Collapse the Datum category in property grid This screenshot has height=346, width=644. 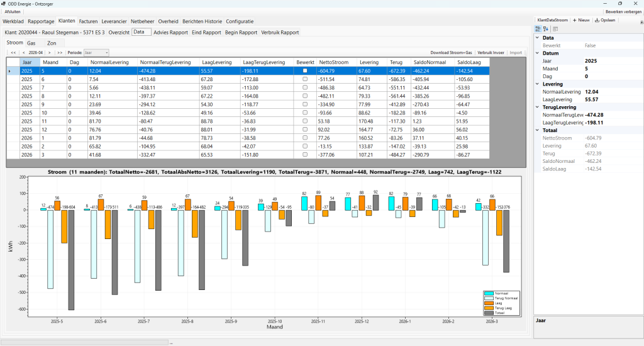[x=537, y=53]
